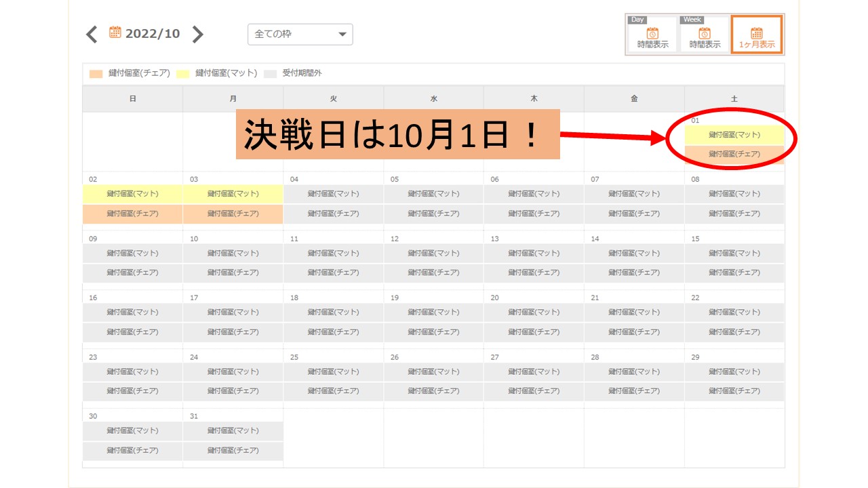Switch to Week 時間表示 view
The height and width of the screenshot is (488, 868).
click(705, 35)
